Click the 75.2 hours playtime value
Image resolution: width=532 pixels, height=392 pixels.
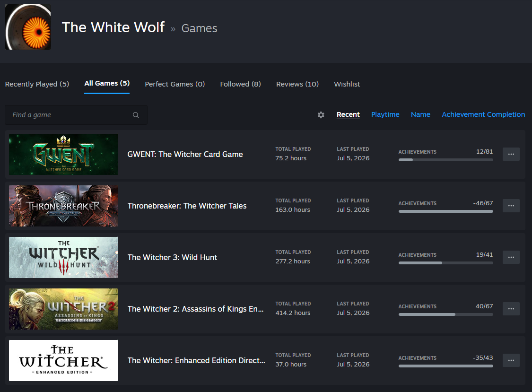coord(291,158)
